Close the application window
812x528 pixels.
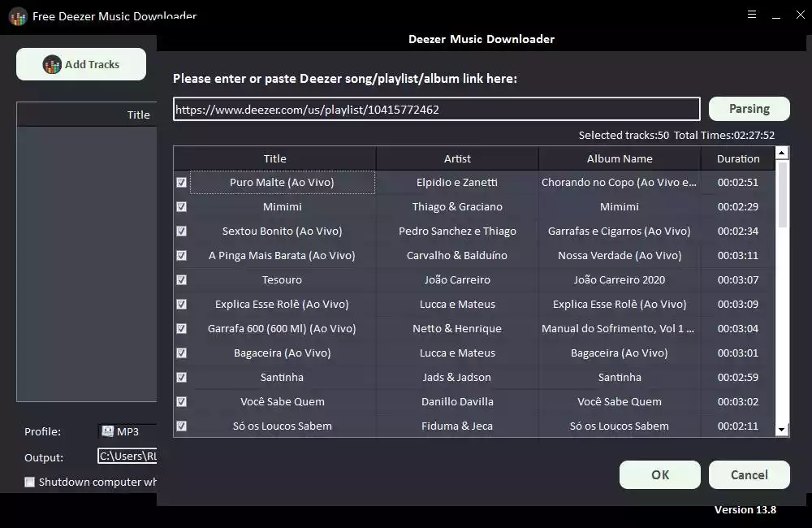tap(800, 15)
